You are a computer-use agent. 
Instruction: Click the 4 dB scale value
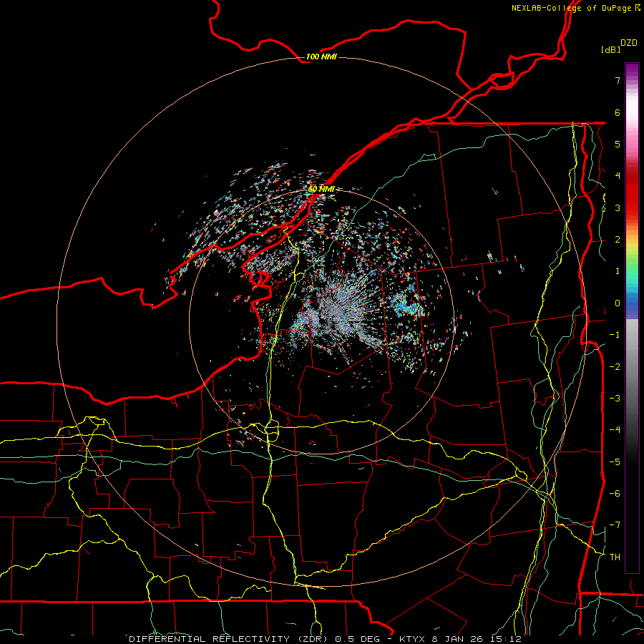(618, 176)
